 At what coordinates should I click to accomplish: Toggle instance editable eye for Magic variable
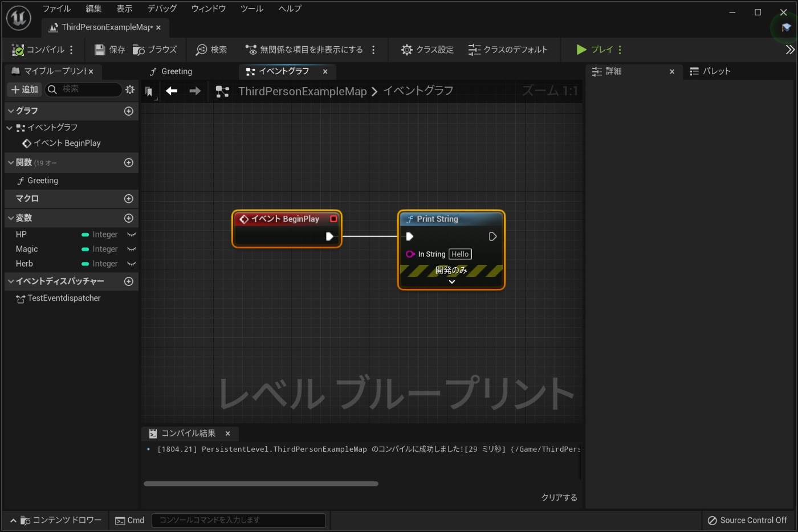(132, 249)
